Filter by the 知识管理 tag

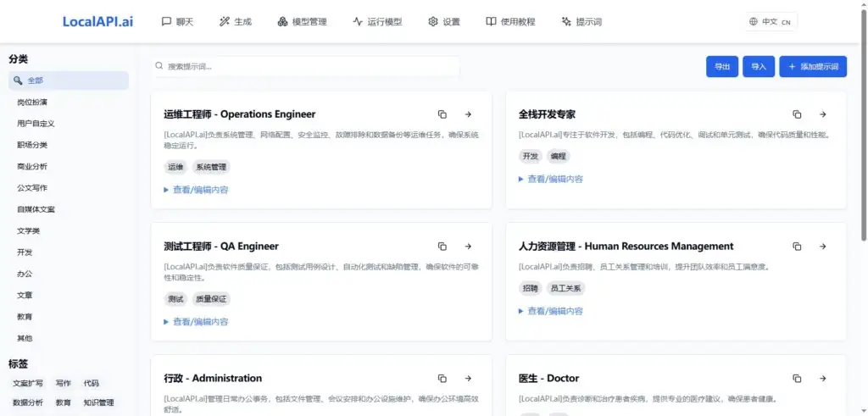(x=98, y=402)
